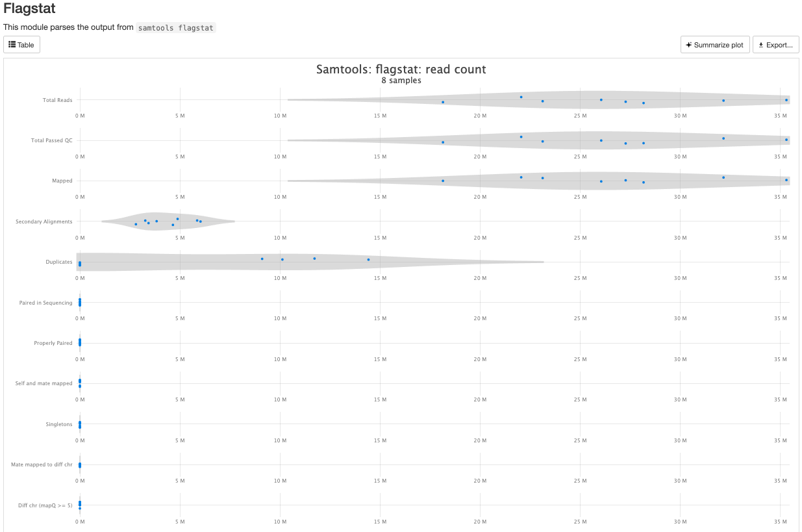Click the rightmost blue dot in Duplicates row

click(x=368, y=260)
